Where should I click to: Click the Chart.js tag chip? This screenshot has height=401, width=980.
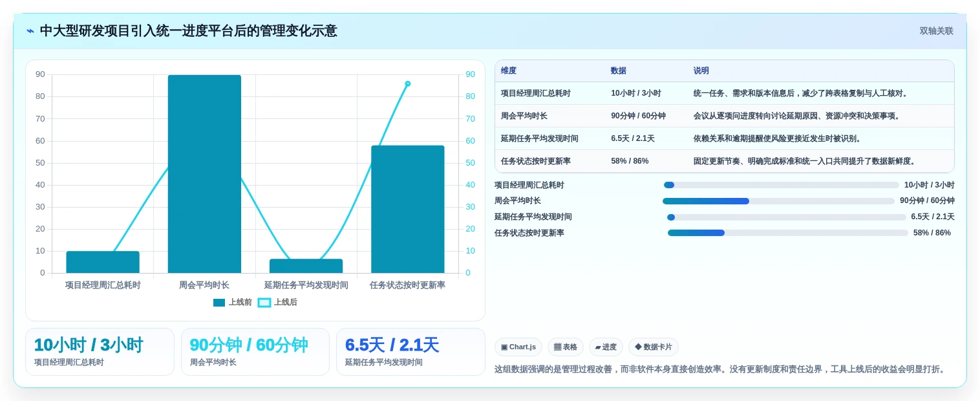(x=518, y=347)
